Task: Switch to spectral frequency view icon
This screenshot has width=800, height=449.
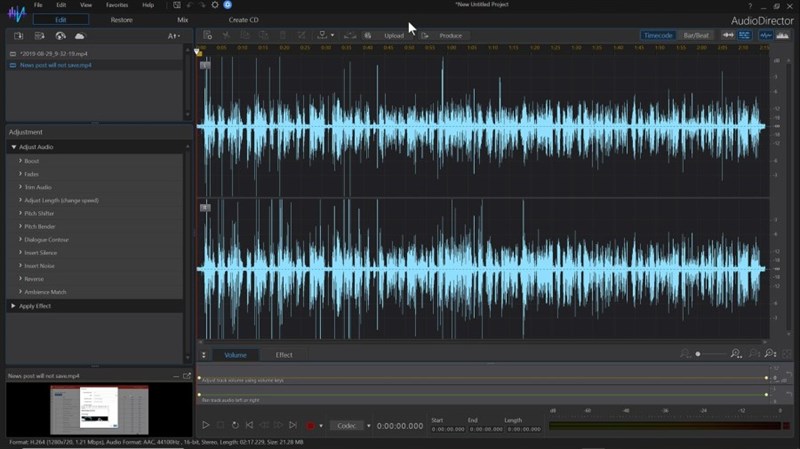Action: pos(784,35)
